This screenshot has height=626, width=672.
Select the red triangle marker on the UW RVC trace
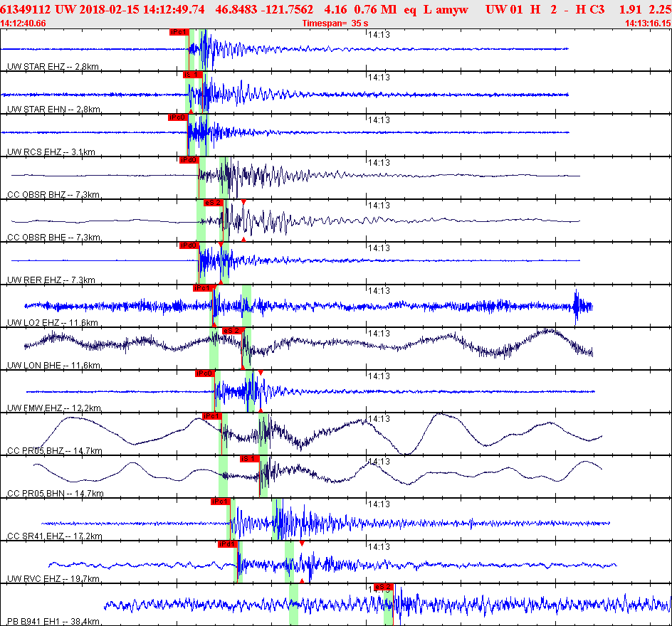[302, 542]
